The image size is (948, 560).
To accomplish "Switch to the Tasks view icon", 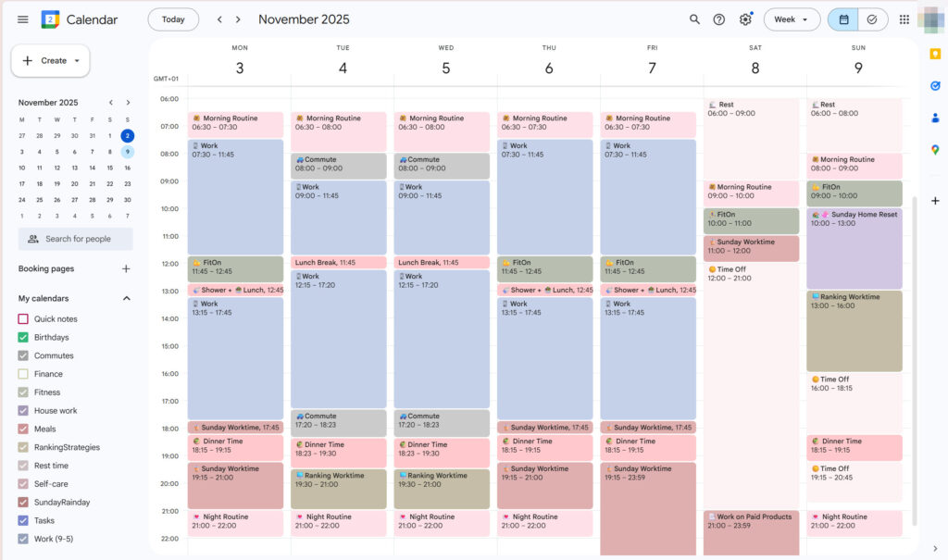I will pyautogui.click(x=871, y=19).
